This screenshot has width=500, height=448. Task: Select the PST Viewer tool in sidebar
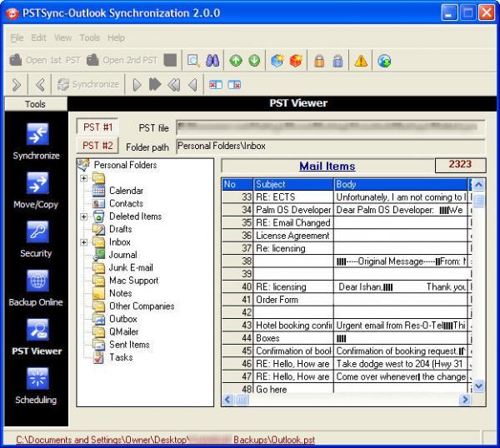tap(37, 336)
